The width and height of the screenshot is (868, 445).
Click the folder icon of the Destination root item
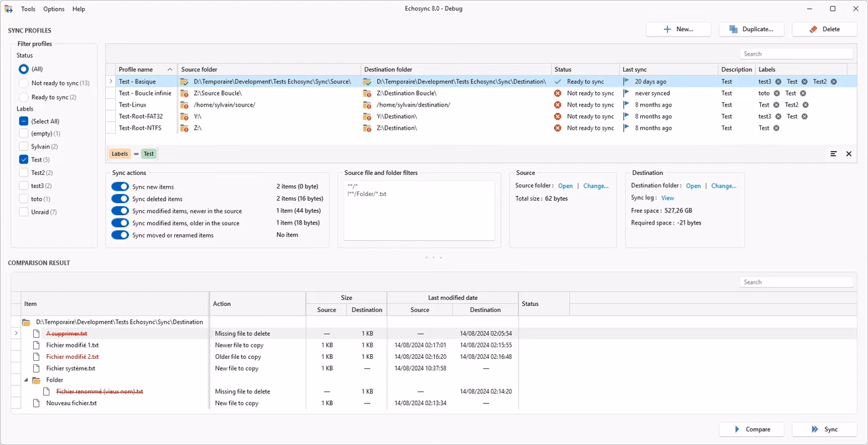(26, 322)
